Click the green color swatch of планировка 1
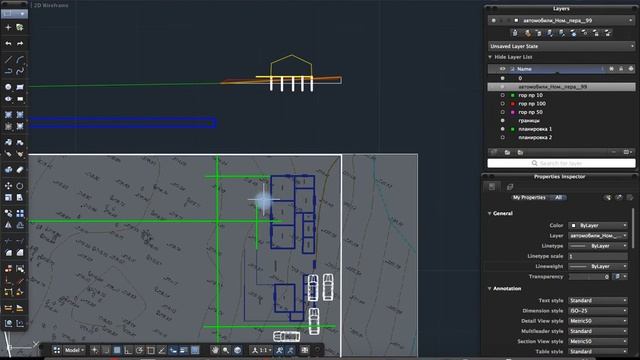640x360 pixels. coord(513,129)
